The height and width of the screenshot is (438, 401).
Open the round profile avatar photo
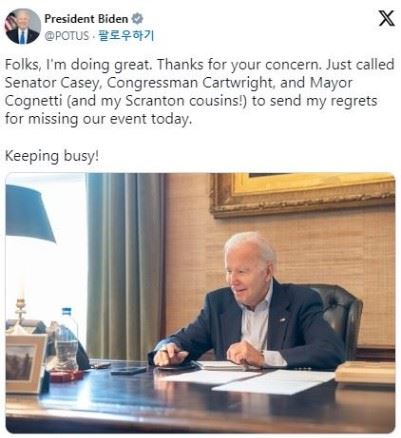click(22, 26)
